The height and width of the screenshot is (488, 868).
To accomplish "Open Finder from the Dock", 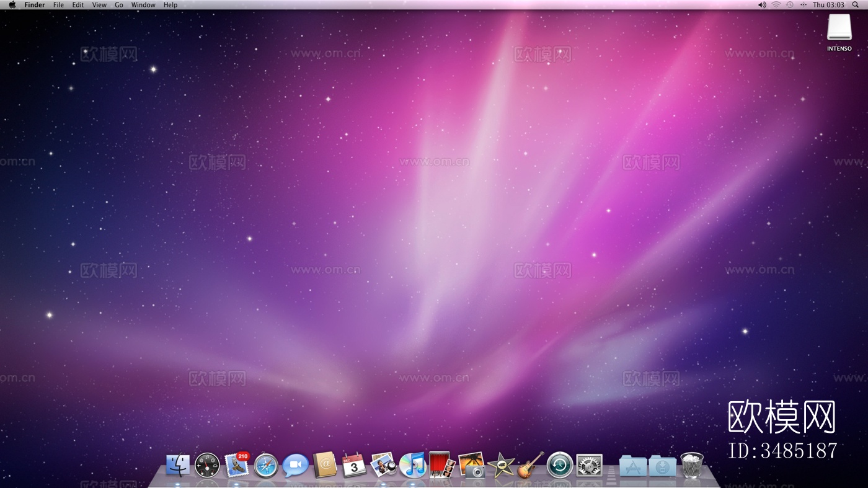I will click(178, 464).
